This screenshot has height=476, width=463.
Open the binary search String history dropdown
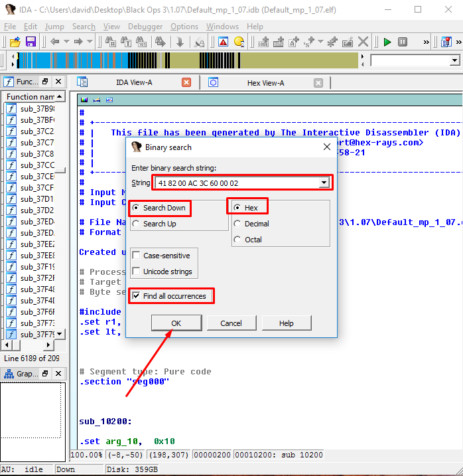coord(324,183)
